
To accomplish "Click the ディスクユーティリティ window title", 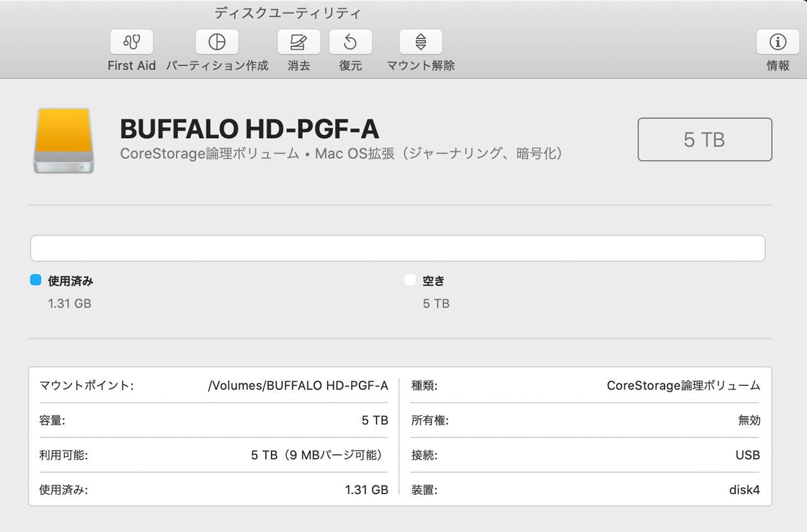I will 288,13.
